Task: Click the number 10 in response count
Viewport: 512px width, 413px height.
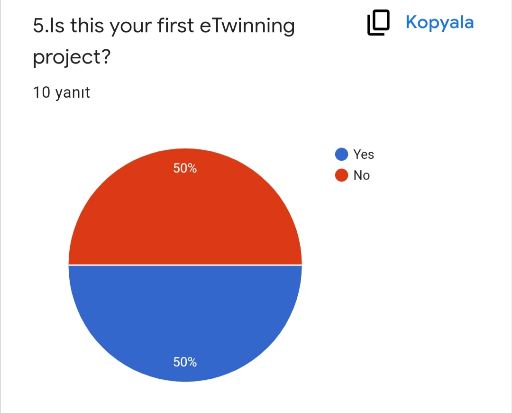Action: [x=42, y=92]
